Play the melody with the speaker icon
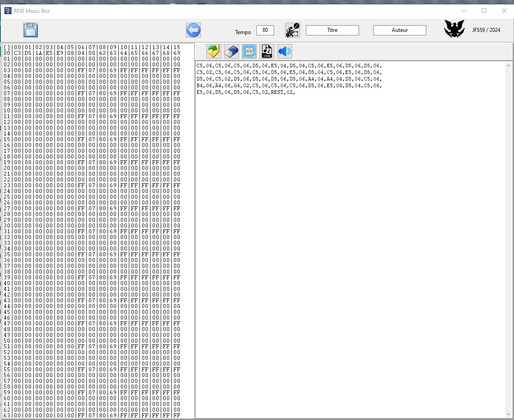 click(x=285, y=51)
